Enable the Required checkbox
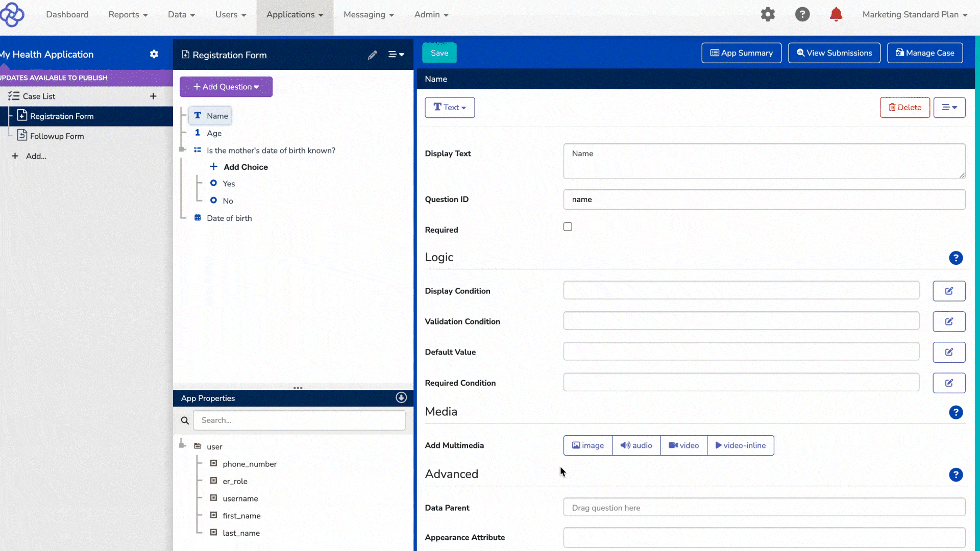The image size is (980, 551). (x=568, y=227)
